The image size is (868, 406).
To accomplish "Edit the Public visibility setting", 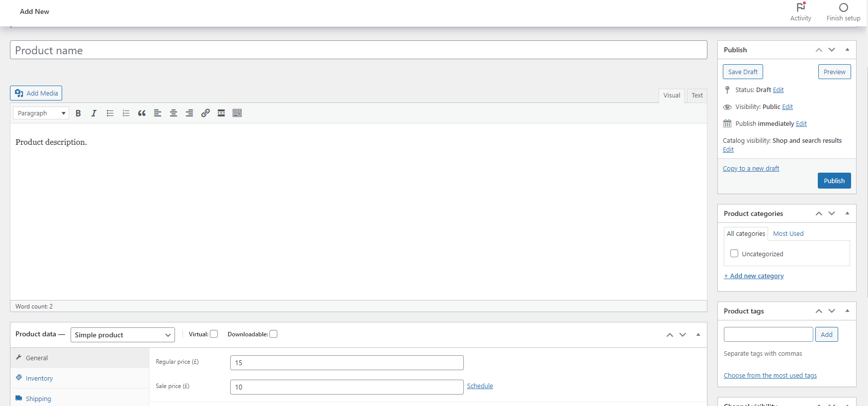I will point(787,107).
